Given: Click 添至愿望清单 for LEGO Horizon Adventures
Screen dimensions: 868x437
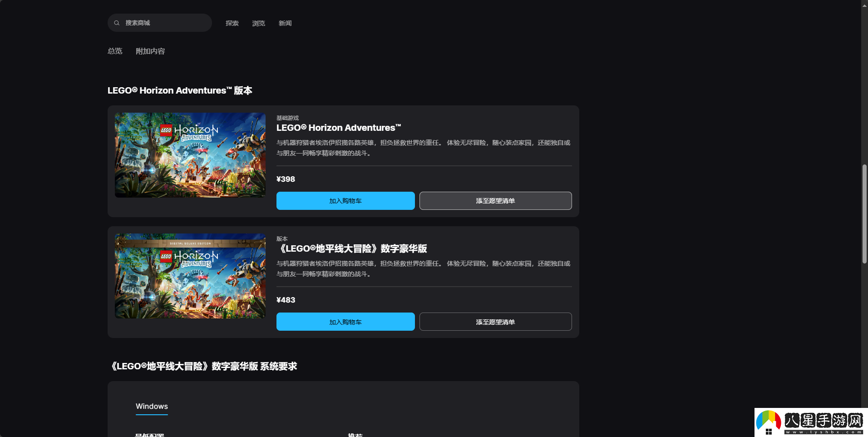Looking at the screenshot, I should click(495, 200).
